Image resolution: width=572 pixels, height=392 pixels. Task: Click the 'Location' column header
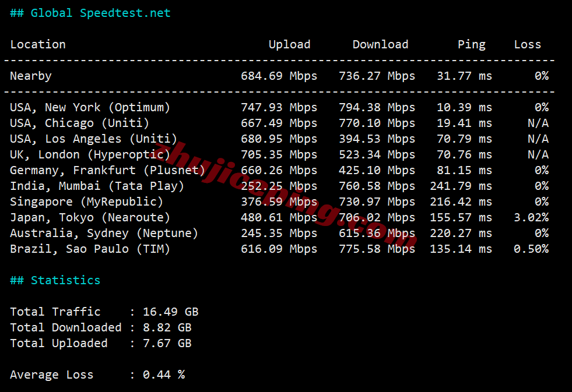click(38, 44)
